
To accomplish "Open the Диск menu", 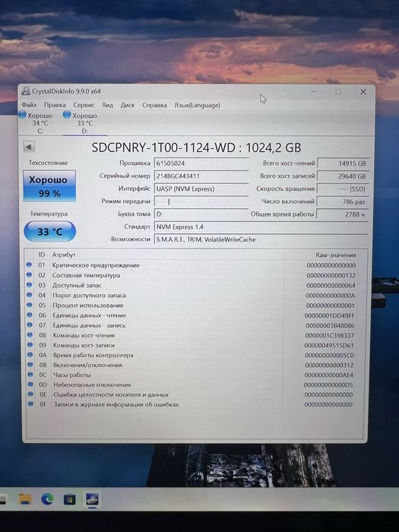I will point(128,105).
